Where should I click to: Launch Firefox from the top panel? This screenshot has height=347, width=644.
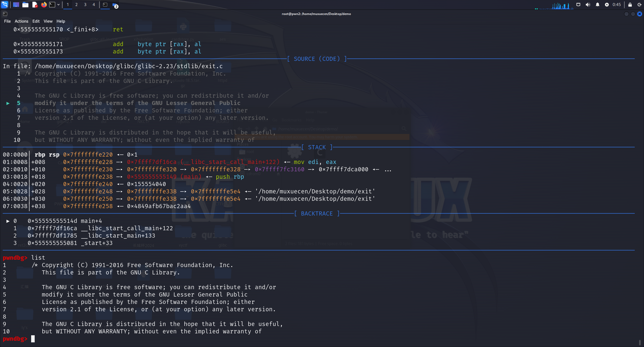click(44, 5)
